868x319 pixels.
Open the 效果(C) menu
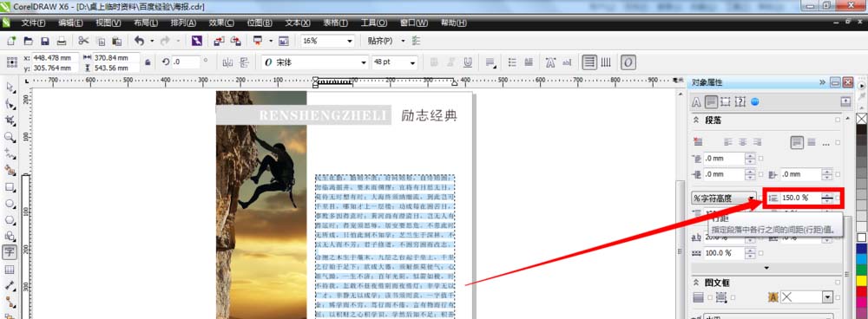221,23
